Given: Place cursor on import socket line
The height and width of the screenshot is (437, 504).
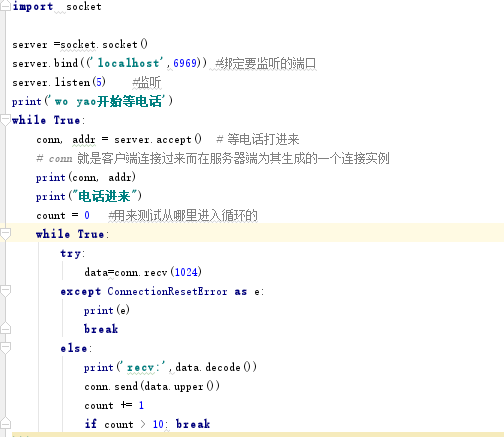Looking at the screenshot, I should coord(57,6).
